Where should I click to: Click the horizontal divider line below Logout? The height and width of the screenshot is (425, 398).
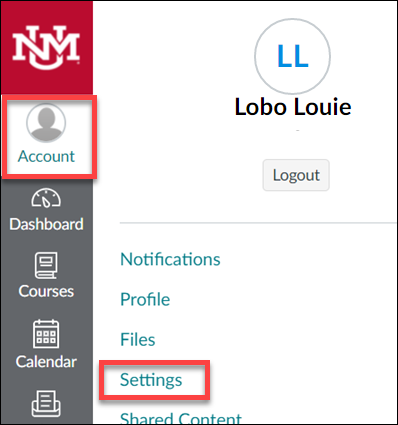(x=258, y=222)
